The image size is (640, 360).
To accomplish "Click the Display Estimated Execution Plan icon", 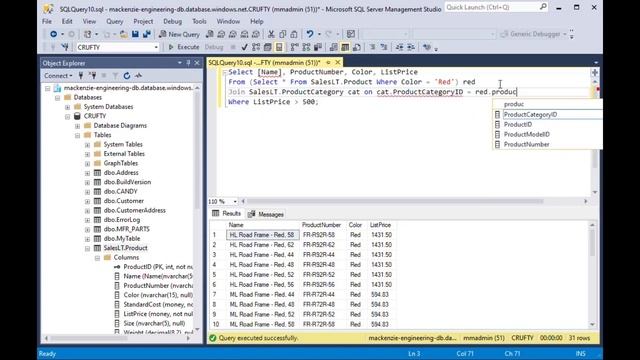I will tap(256, 47).
